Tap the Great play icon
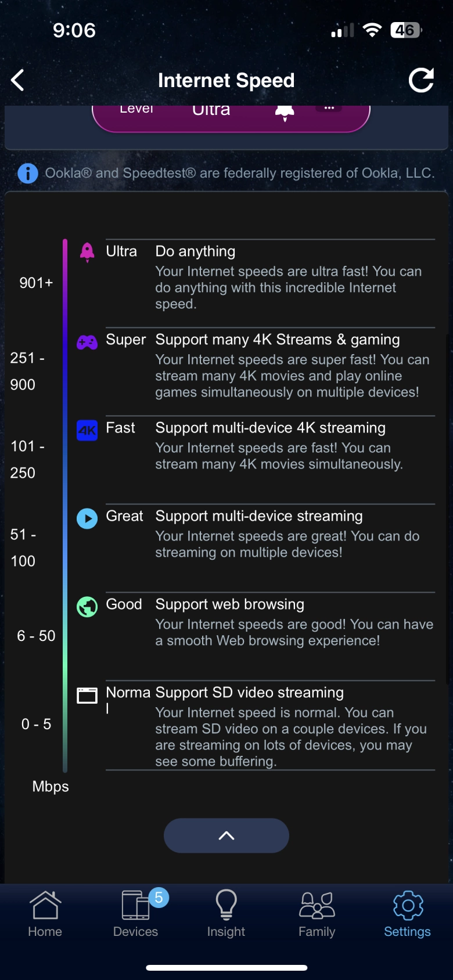 (87, 518)
